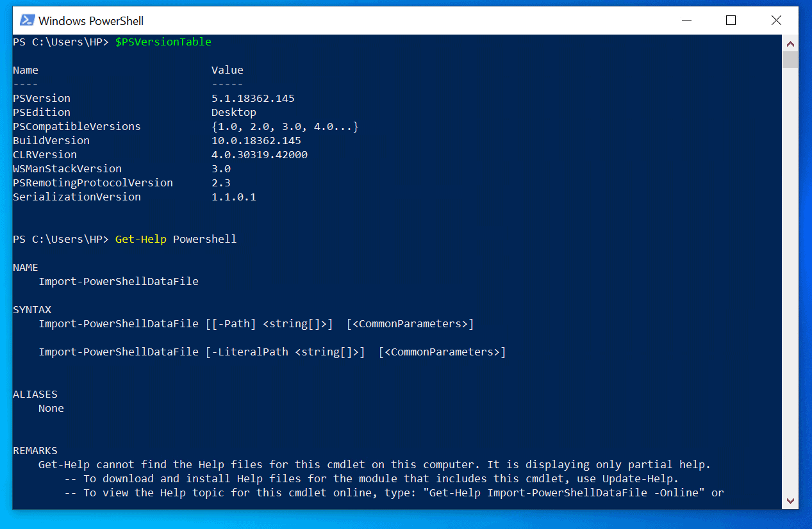This screenshot has height=529, width=812.
Task: Click None under ALIASES
Action: (51, 409)
